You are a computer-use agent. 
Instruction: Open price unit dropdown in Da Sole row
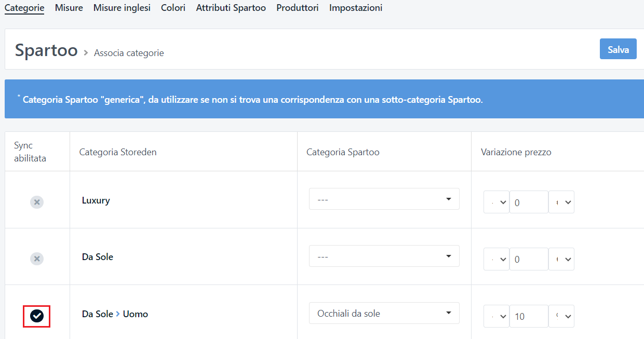pos(561,259)
